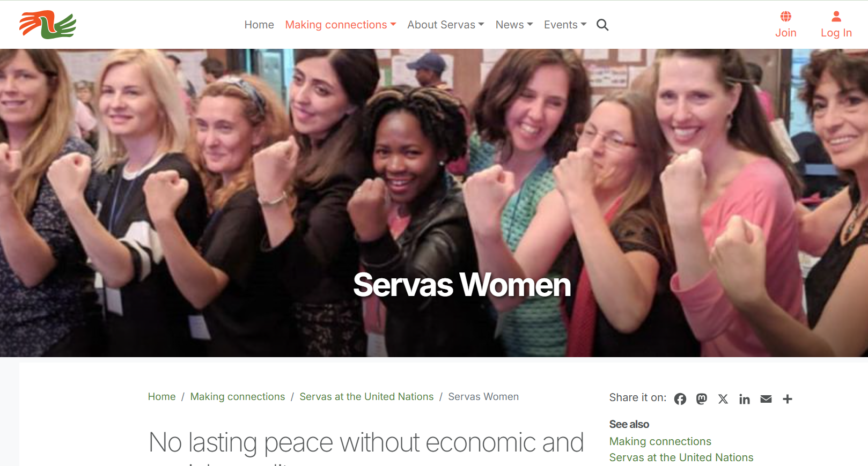Share the page on LinkedIn

[745, 399]
